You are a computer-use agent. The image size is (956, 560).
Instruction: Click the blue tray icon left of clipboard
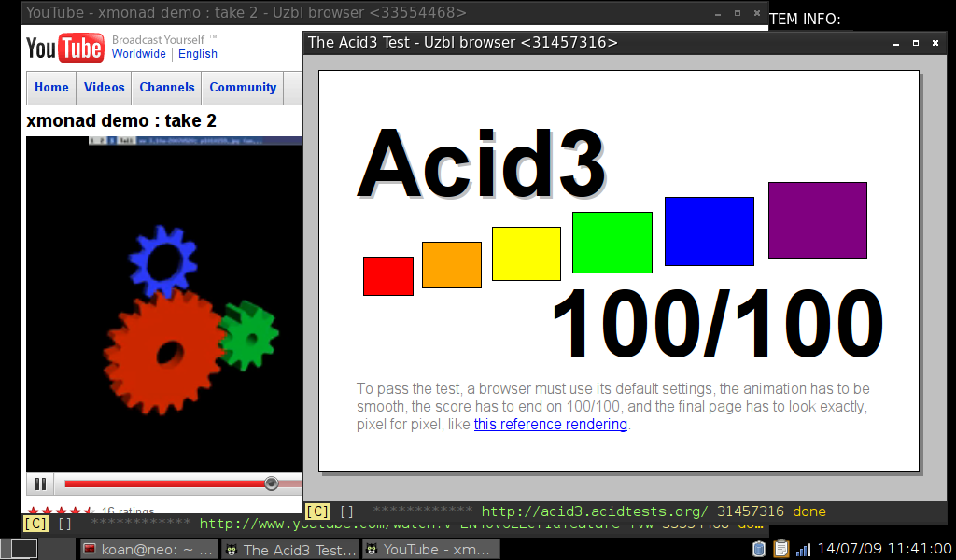[x=759, y=549]
